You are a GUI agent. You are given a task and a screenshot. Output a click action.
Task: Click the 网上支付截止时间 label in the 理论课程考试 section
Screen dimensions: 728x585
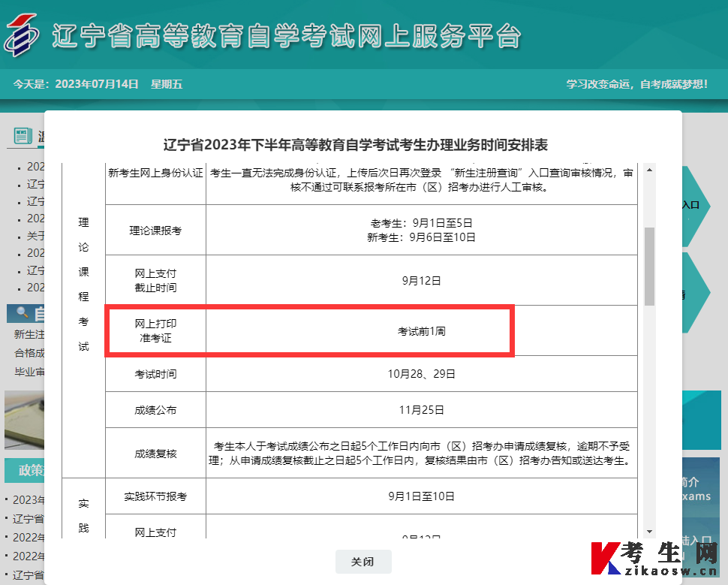coord(155,280)
